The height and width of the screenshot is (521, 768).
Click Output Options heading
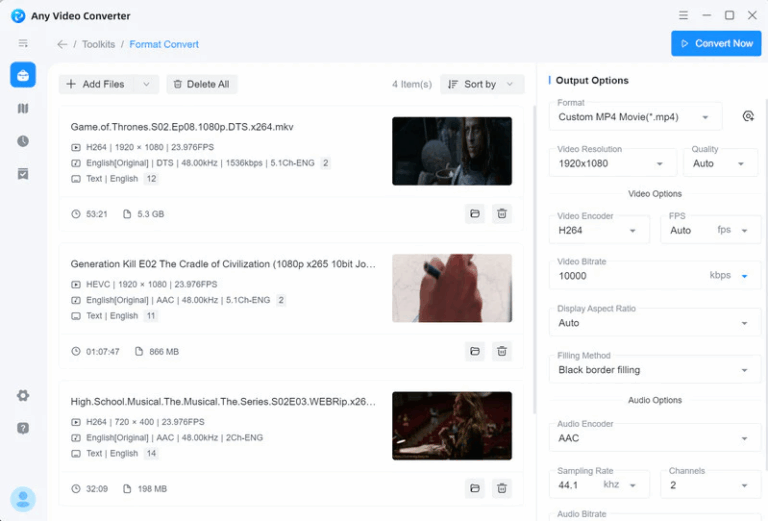592,80
